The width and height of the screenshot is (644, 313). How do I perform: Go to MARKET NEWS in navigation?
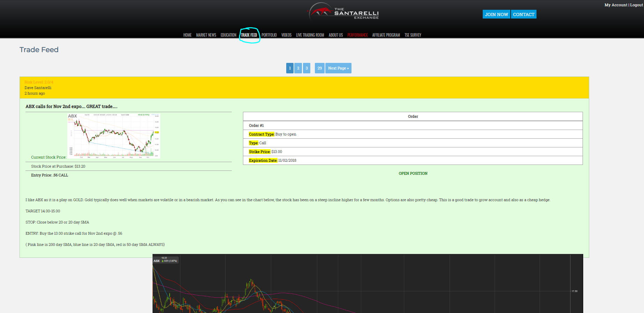206,35
